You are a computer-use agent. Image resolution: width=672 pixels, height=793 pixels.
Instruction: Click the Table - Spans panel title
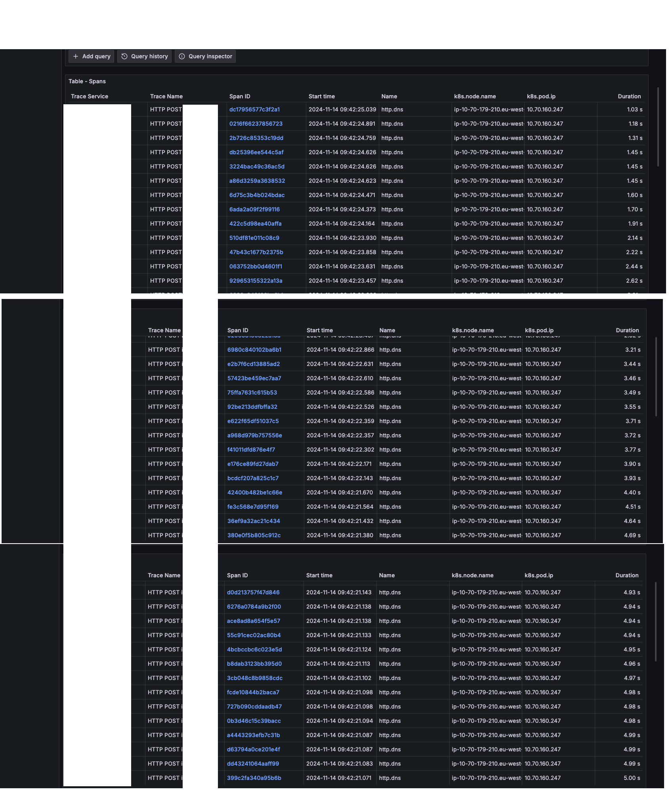tap(87, 81)
